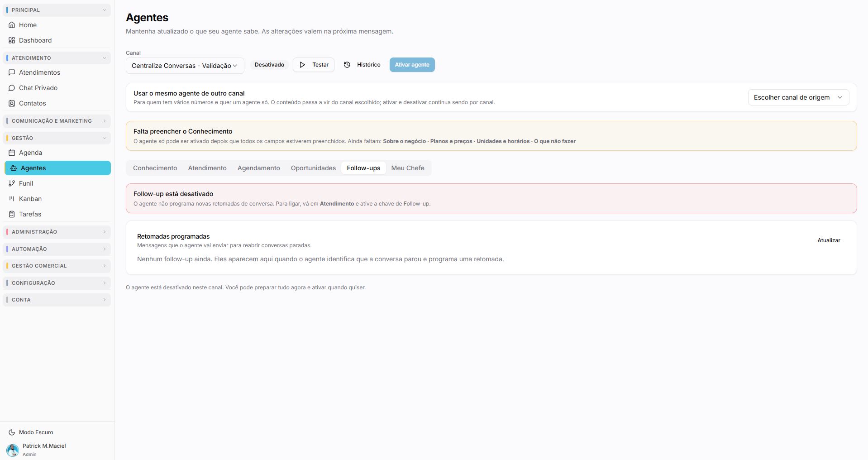Open the Escolher canal de origem dropdown
The image size is (868, 460).
click(798, 97)
